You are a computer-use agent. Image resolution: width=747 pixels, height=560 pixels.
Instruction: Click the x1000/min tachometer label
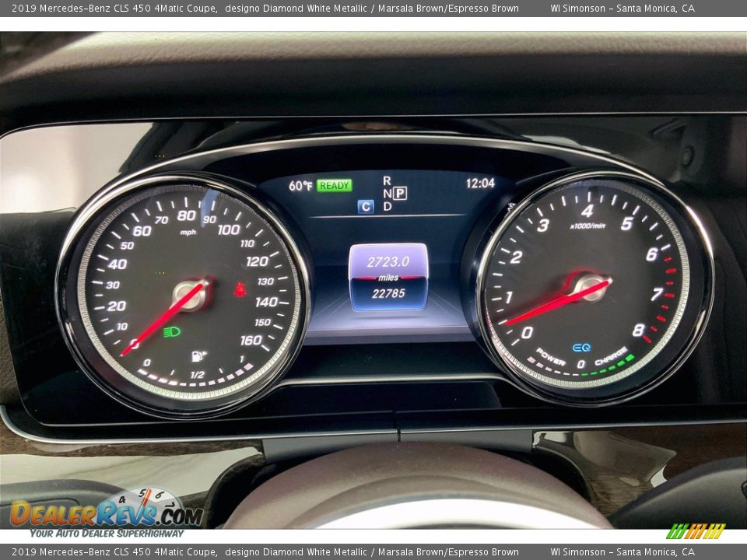click(x=587, y=226)
